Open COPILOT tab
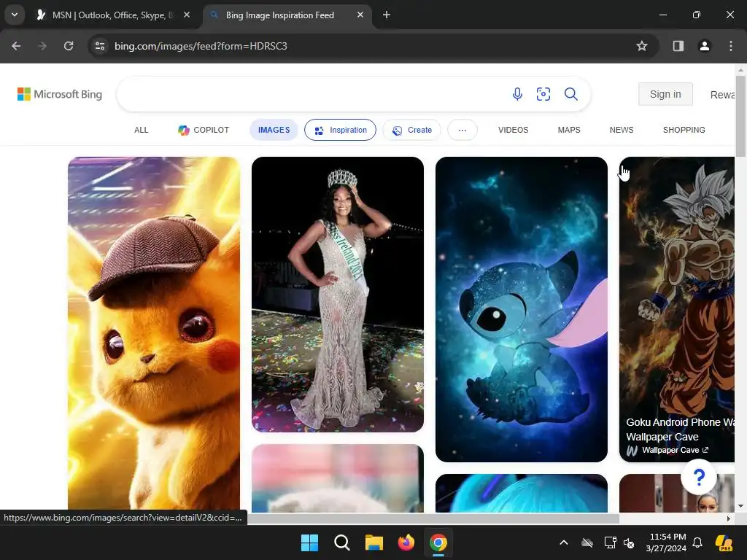747x560 pixels. point(204,130)
